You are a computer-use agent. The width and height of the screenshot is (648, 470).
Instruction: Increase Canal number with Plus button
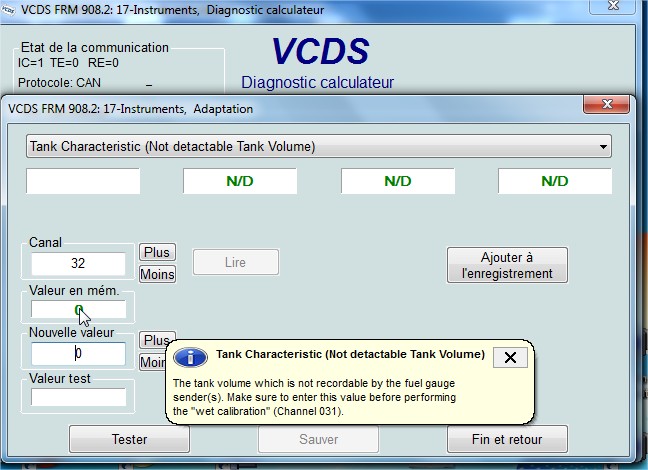[x=156, y=253]
